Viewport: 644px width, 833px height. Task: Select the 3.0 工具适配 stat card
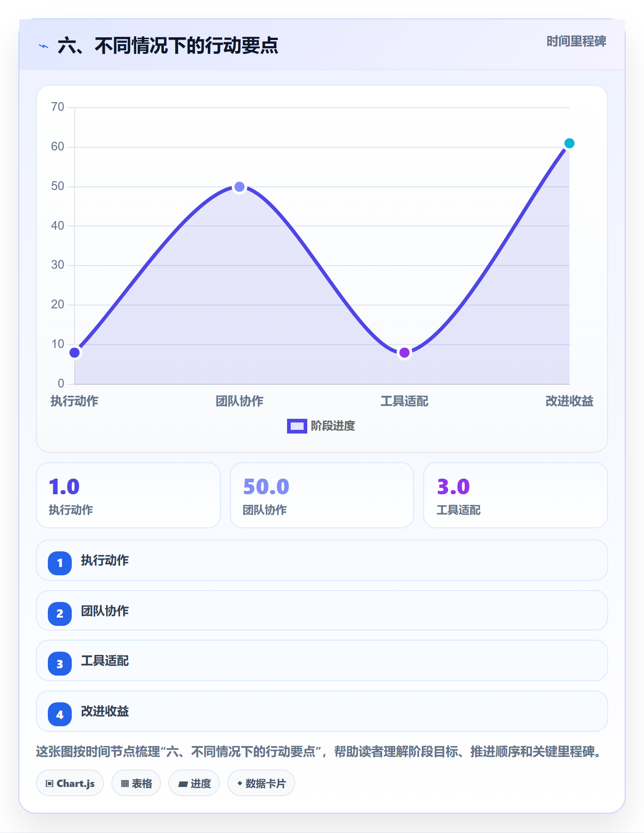tap(516, 495)
